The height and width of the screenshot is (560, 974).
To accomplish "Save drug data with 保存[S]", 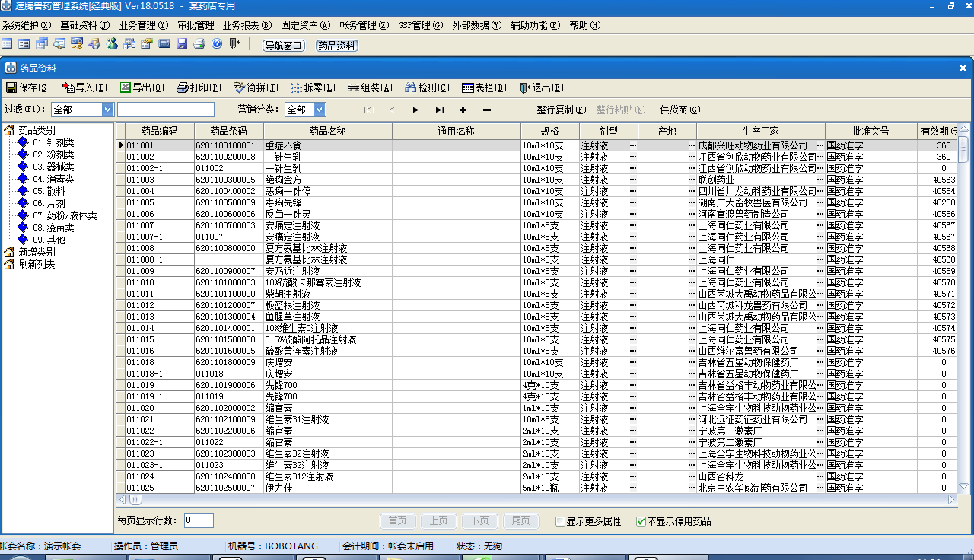I will click(x=28, y=87).
